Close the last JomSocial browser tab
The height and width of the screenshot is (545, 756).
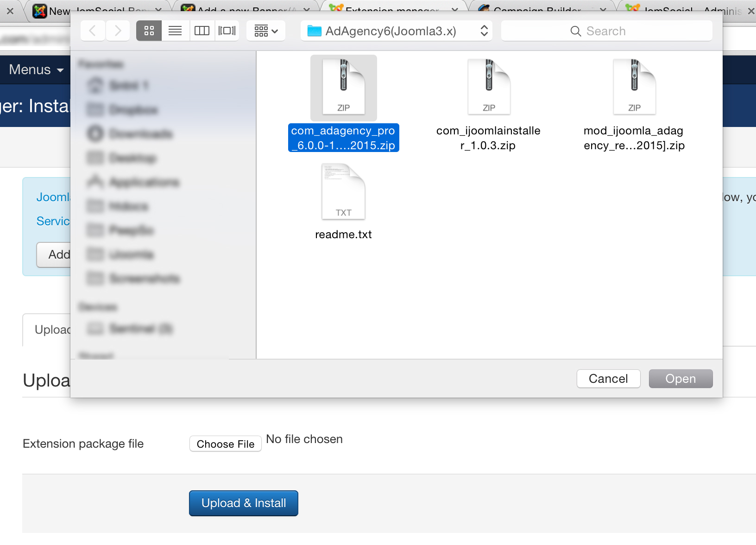750,11
